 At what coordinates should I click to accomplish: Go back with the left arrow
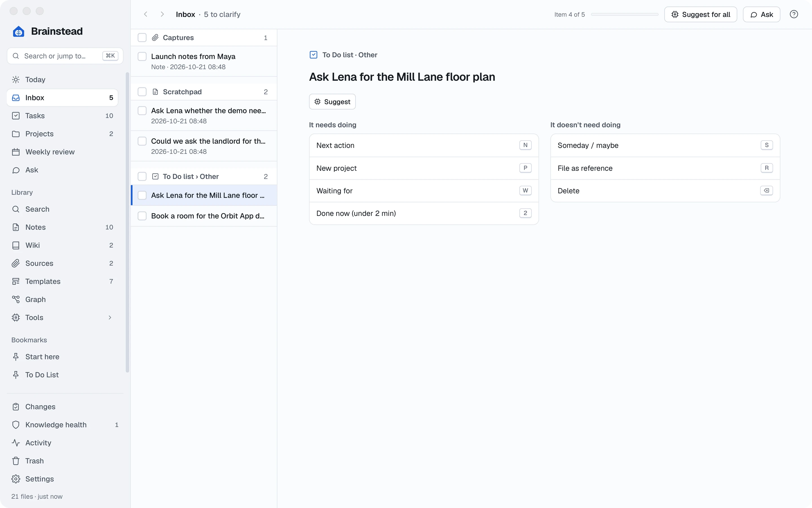pos(145,14)
